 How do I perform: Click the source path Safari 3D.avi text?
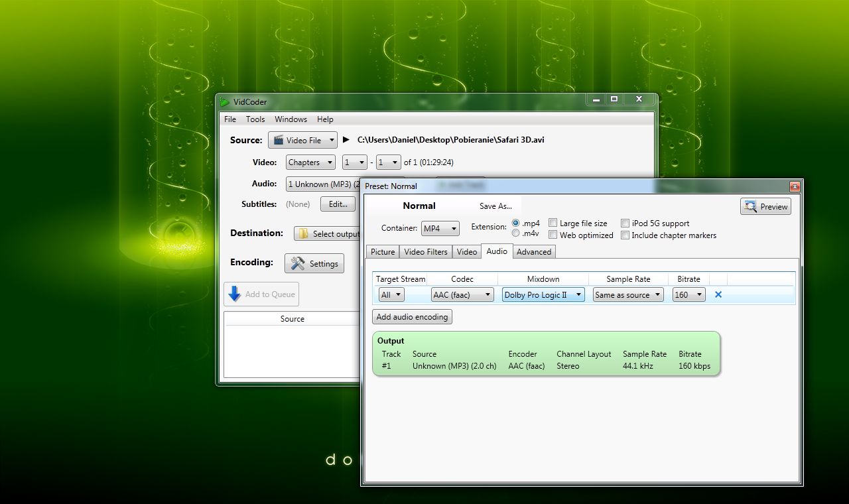tap(451, 140)
